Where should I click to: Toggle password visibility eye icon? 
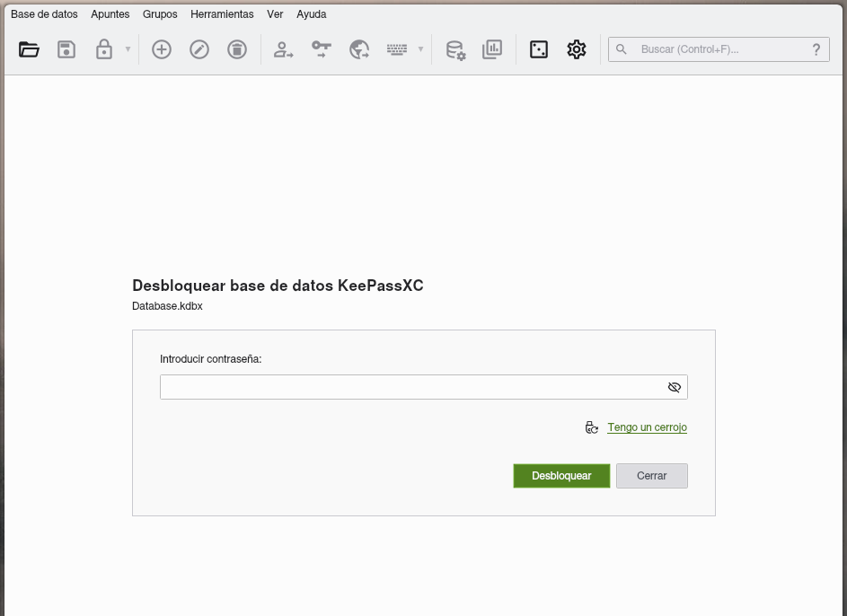pyautogui.click(x=675, y=387)
